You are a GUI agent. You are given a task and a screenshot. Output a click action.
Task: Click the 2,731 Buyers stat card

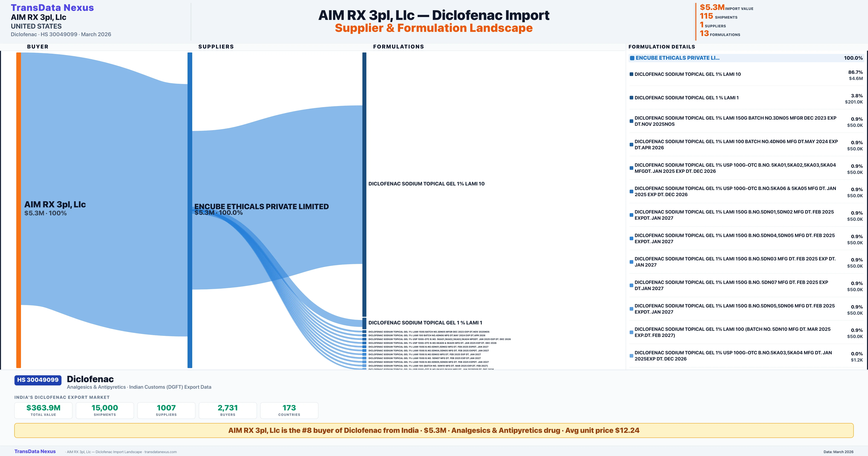coord(227,410)
